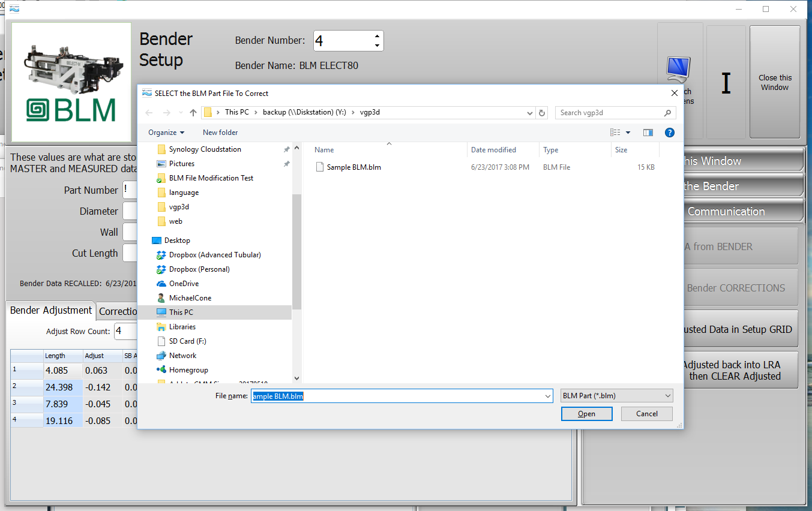Select OneDrive in the navigation pane
The image size is (812, 511).
tap(184, 284)
